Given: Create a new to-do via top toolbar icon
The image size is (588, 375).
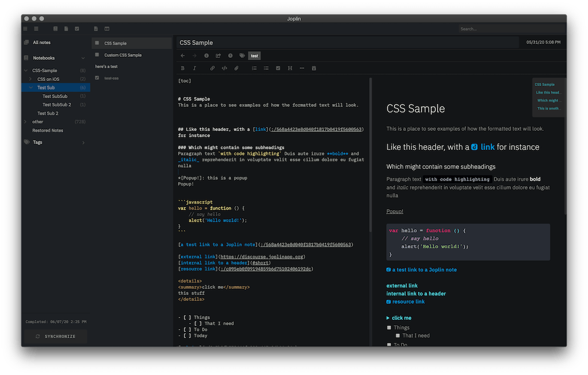Looking at the screenshot, I should pos(77,29).
